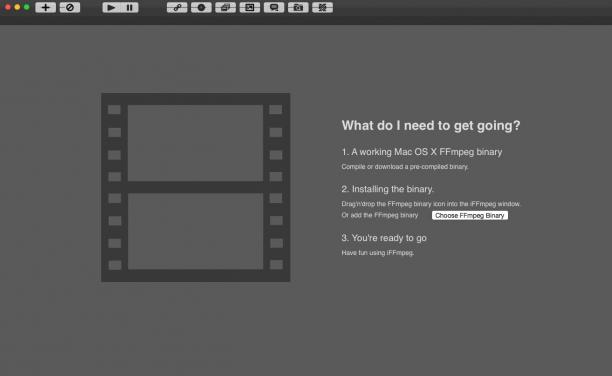Click the 'Or add the FFmpeg binary' text
The image size is (612, 376).
click(380, 215)
